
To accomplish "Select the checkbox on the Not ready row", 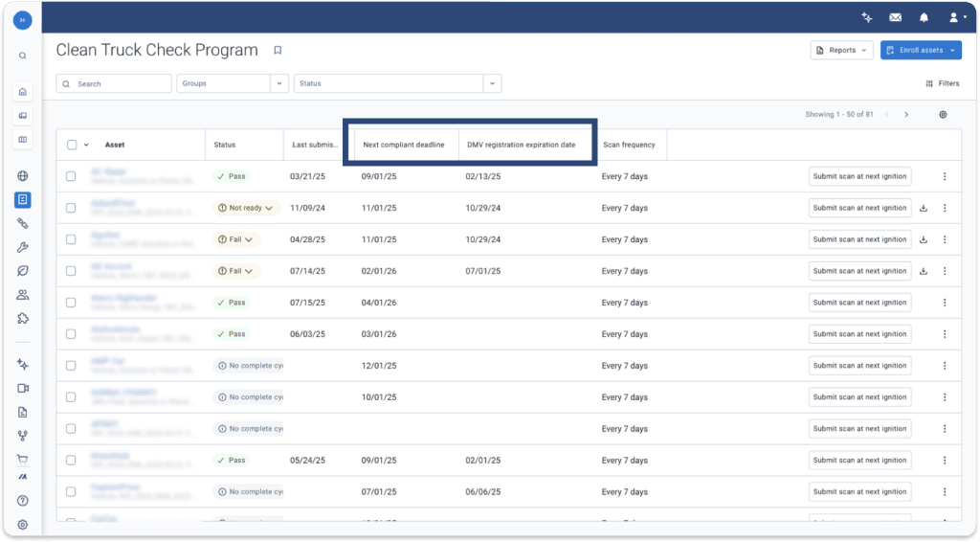I will (72, 208).
